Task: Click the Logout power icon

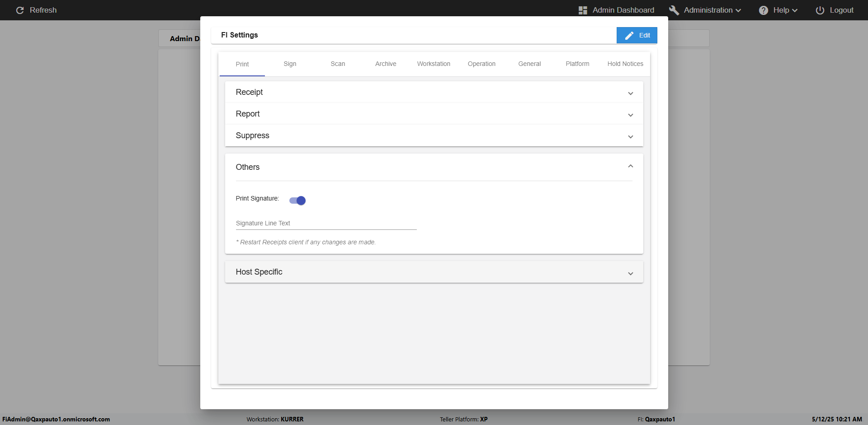Action: [820, 10]
